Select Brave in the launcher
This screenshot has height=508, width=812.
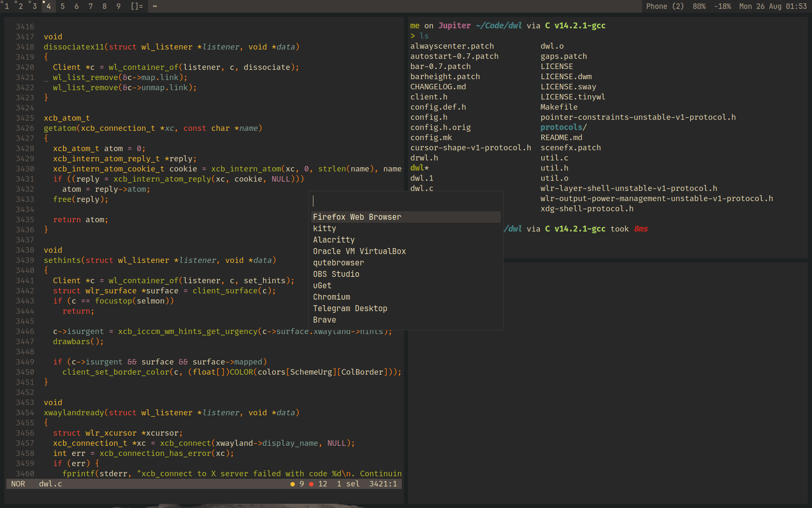pyautogui.click(x=406, y=320)
